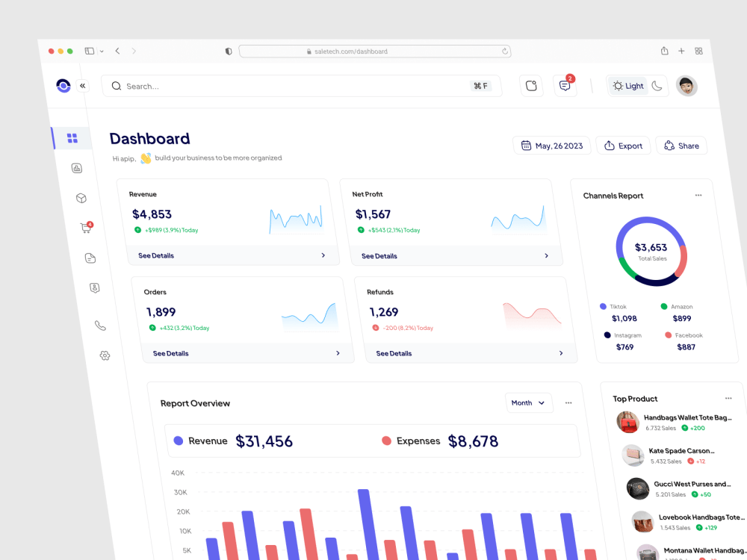747x560 pixels.
Task: Open Kate Spade Carson product thumbnail
Action: click(633, 455)
